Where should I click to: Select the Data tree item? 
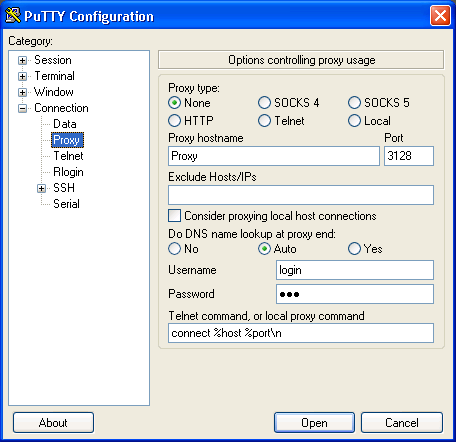(65, 124)
